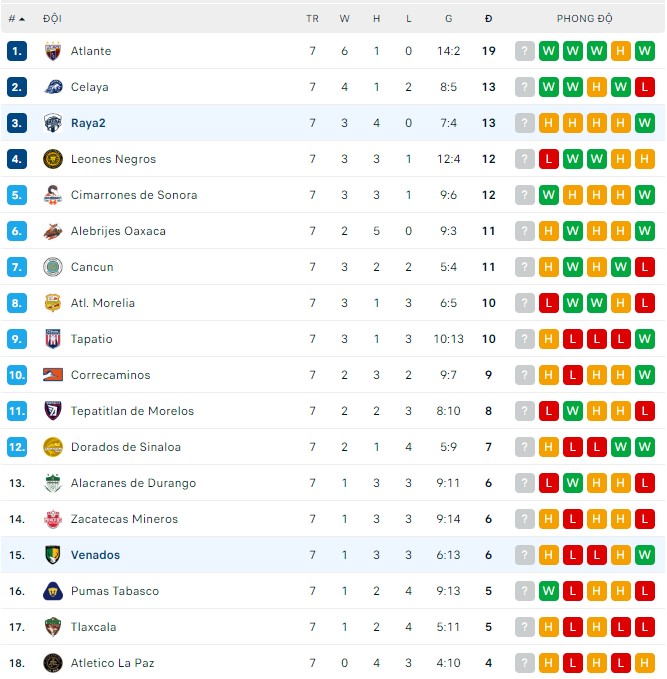Image resolution: width=667 pixels, height=679 pixels.
Task: Sort table by the # rank column
Action: tap(16, 19)
